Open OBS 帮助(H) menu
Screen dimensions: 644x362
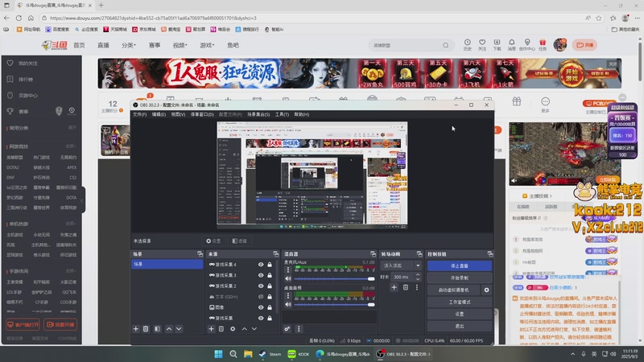click(301, 114)
